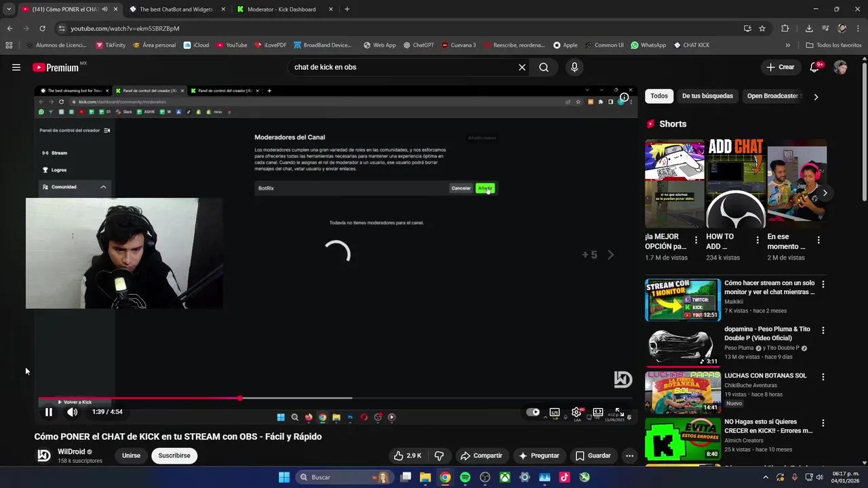Open options for ¡la MEJOR OPCIÓN short
The height and width of the screenshot is (488, 868).
pos(696,240)
